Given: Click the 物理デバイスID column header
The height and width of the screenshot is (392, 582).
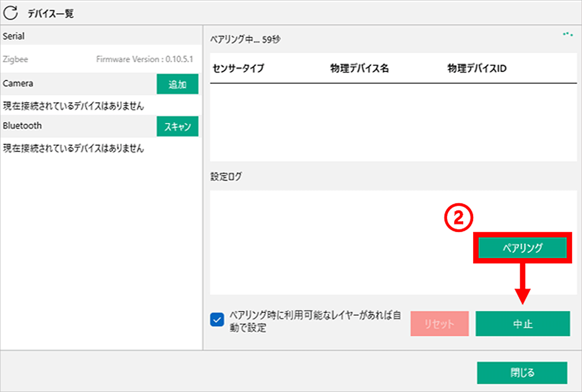Looking at the screenshot, I should tap(477, 68).
